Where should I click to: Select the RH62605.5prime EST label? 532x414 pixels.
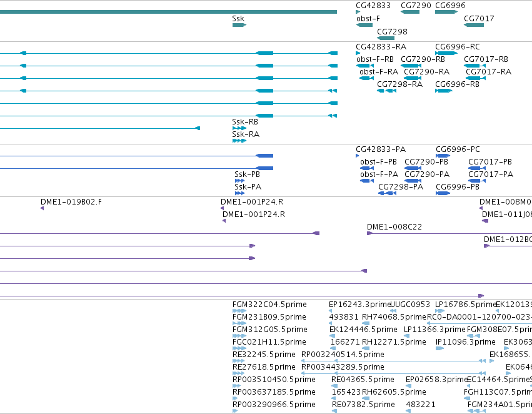394,392
